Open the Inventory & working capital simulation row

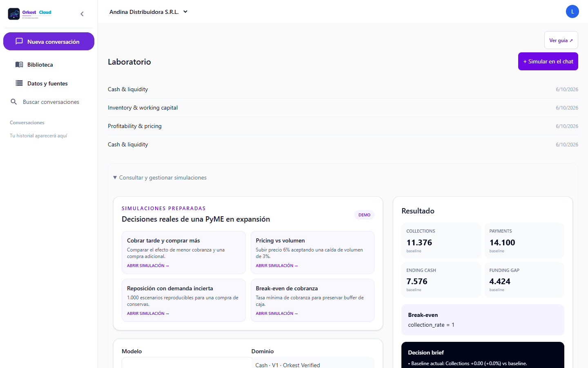[x=343, y=108]
